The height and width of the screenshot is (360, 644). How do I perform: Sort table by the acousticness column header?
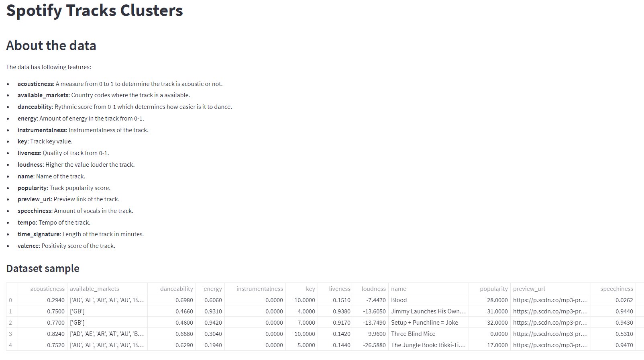click(x=47, y=288)
